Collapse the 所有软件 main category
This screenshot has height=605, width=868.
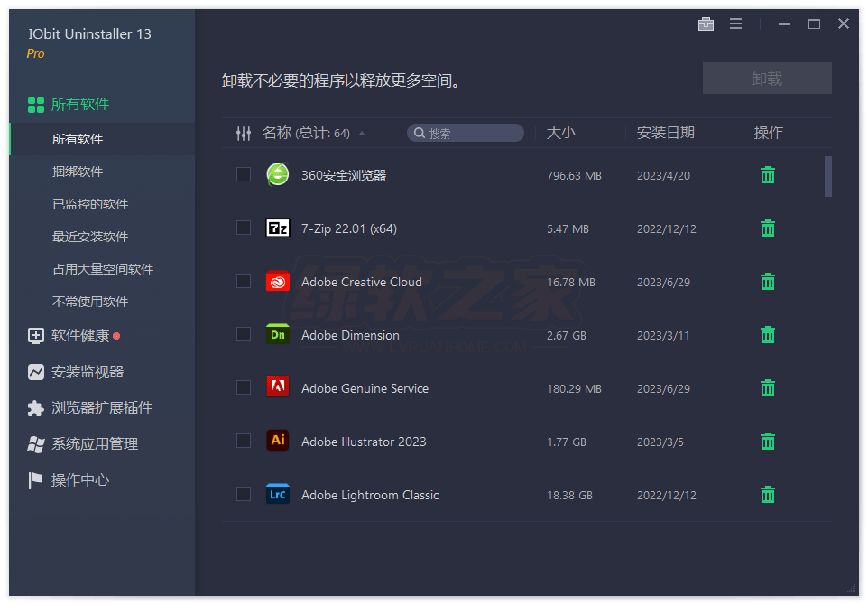click(79, 105)
